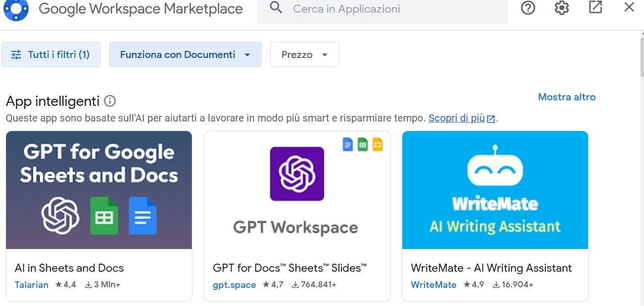Expand the Prezzo dropdown
The image size is (644, 306).
(305, 54)
